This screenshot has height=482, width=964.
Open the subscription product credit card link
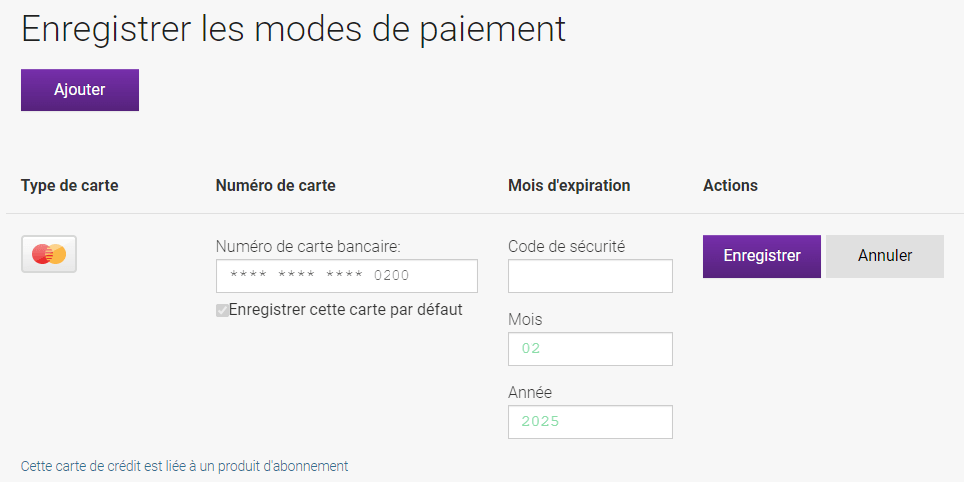(x=184, y=465)
